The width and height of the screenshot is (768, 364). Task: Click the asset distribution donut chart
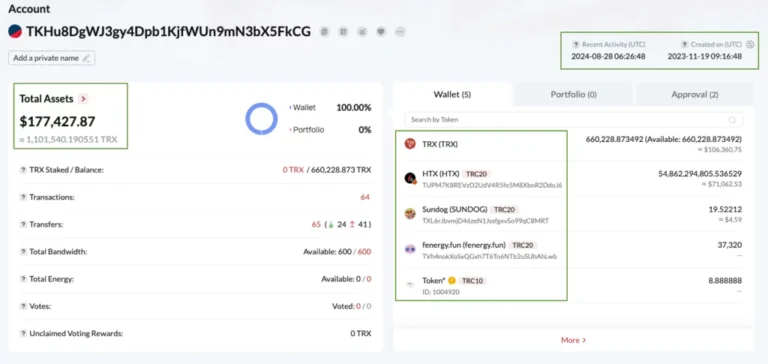click(x=262, y=119)
